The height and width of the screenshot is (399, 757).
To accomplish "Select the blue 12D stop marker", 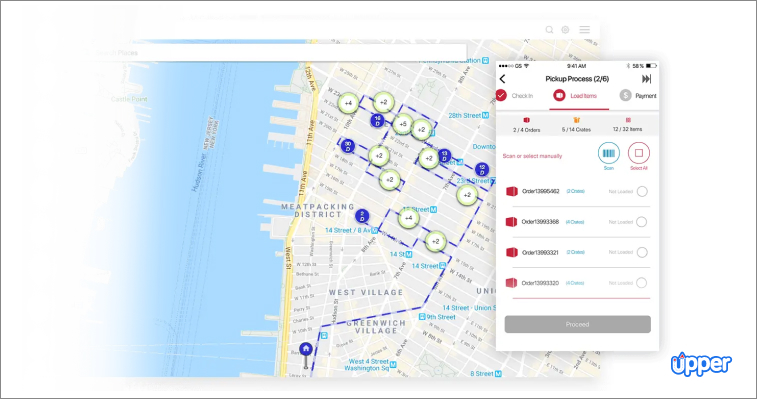I will pos(482,169).
